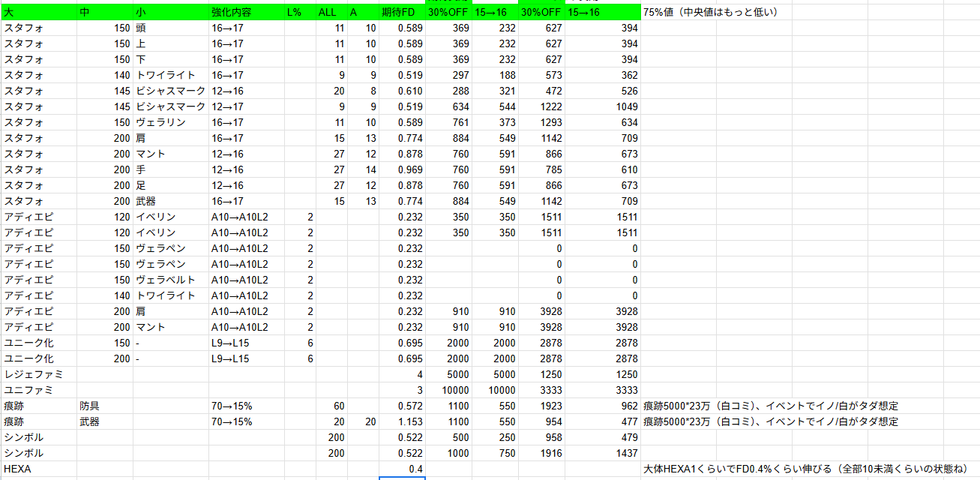
Task: Select the ヴェラベルト cell
Action: [171, 280]
